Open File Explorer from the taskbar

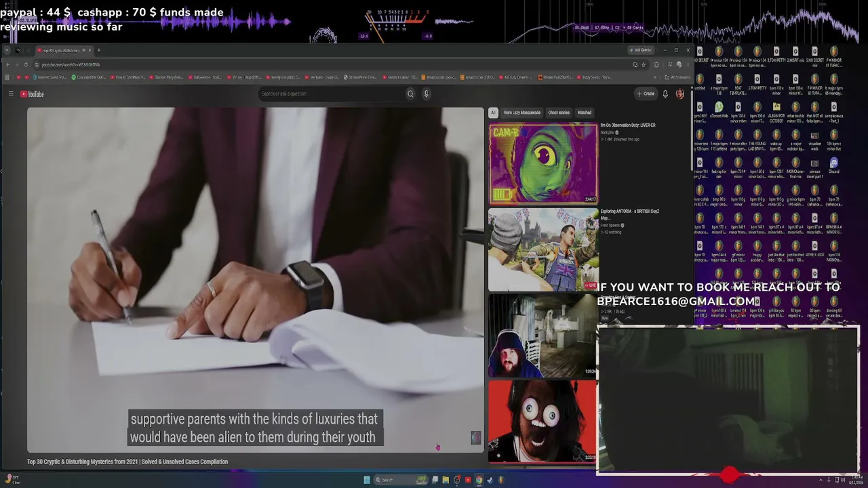pos(446,480)
